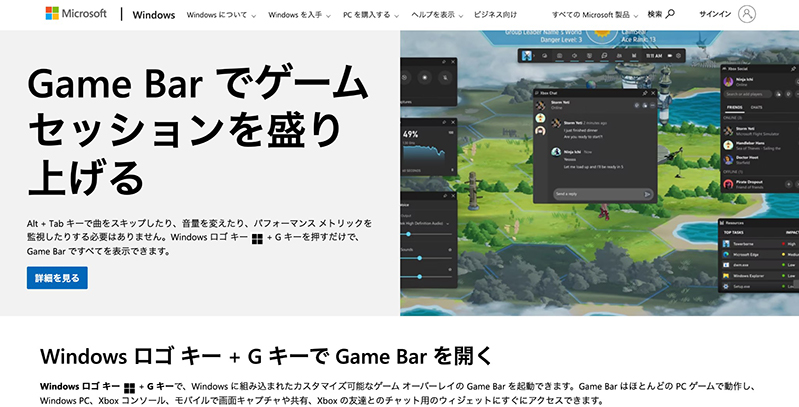The width and height of the screenshot is (799, 407).
Task: Click the Windows Explorer row in Resources
Action: point(759,276)
